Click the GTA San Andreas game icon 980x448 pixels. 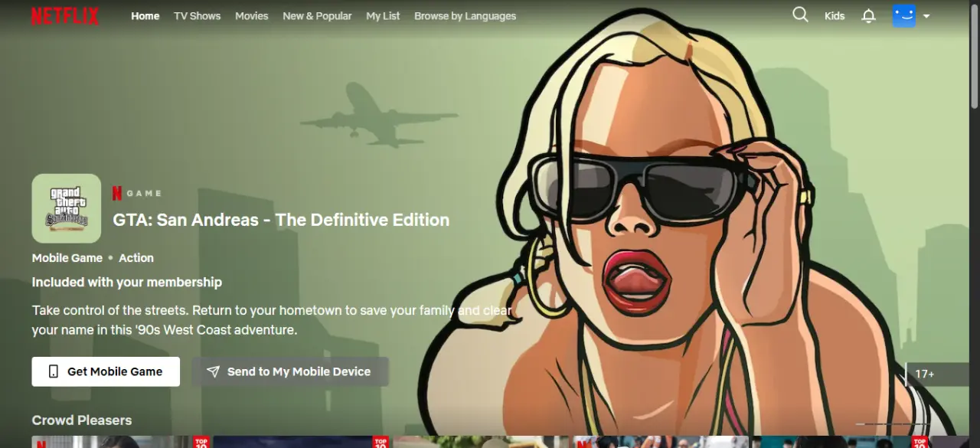pyautogui.click(x=67, y=208)
